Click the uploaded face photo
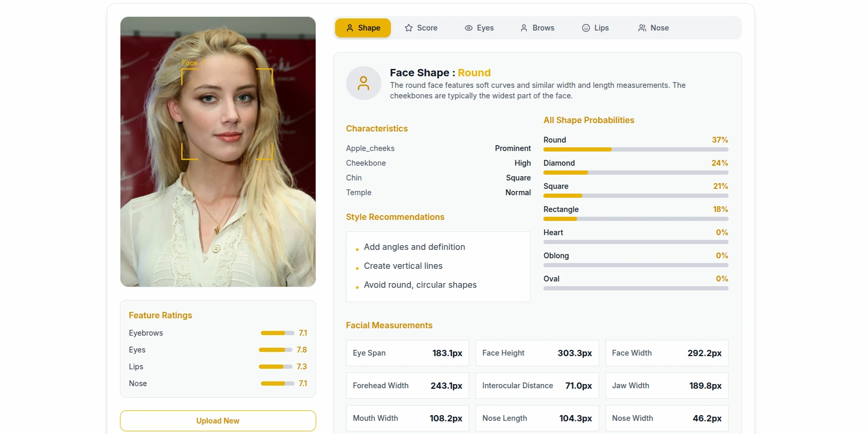Image resolution: width=868 pixels, height=434 pixels. click(218, 152)
